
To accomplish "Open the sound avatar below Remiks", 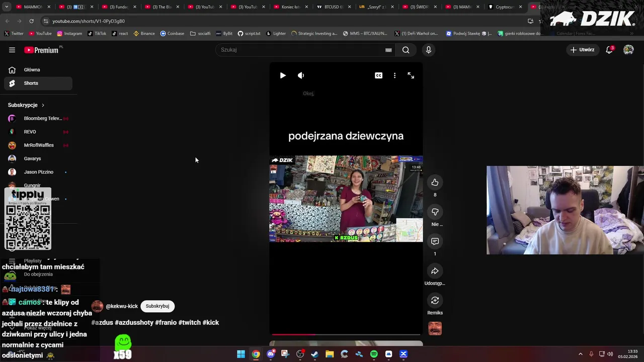I will 435,328.
